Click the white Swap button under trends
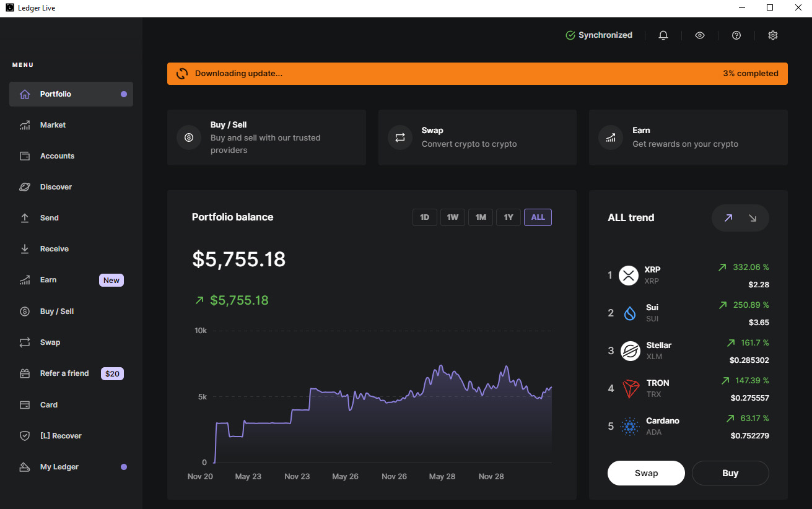The image size is (812, 509). 646,473
